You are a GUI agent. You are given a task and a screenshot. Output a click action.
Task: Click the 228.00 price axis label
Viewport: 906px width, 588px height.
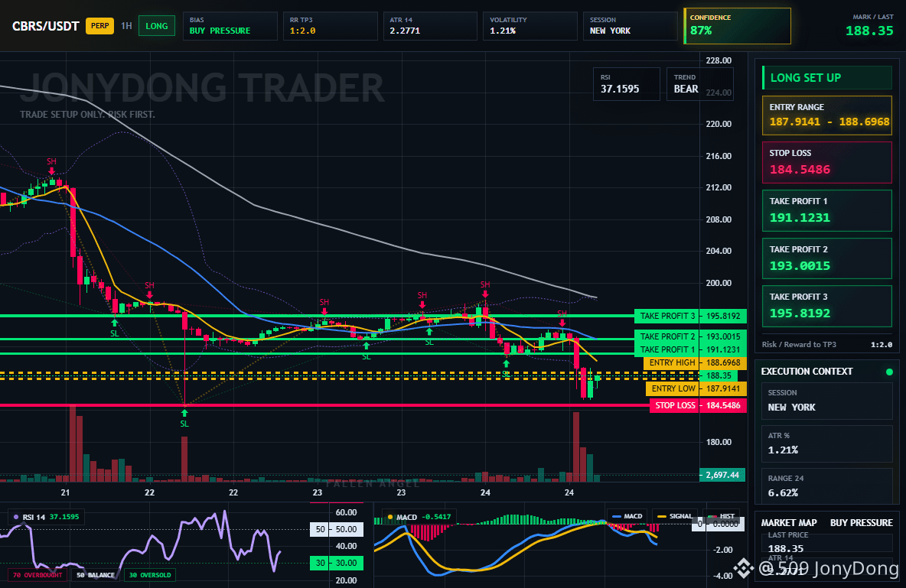(719, 60)
